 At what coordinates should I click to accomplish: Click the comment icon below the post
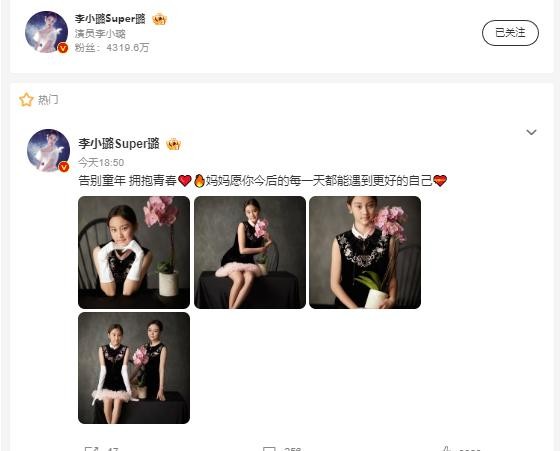click(269, 449)
